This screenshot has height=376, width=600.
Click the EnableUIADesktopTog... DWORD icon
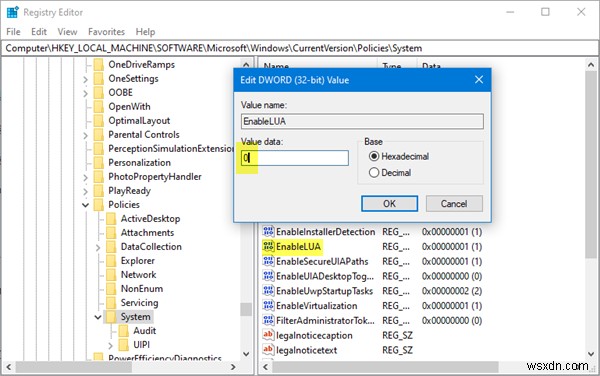coord(268,276)
